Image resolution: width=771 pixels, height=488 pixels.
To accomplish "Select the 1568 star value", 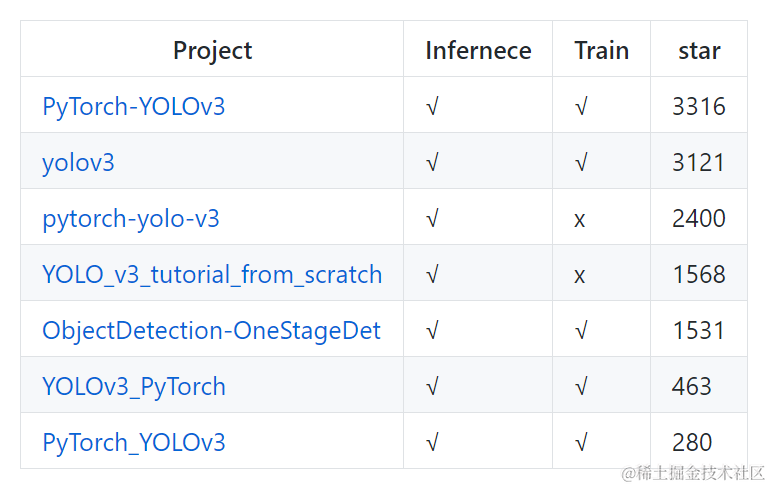I will point(698,274).
